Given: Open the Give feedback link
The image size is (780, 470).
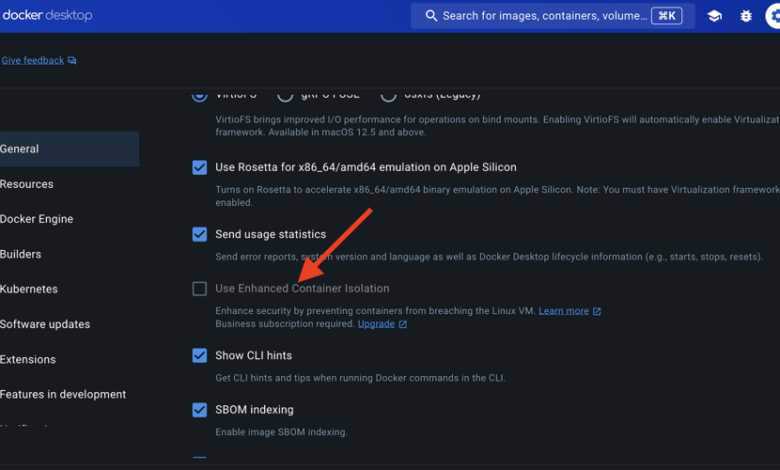Looking at the screenshot, I should point(33,61).
